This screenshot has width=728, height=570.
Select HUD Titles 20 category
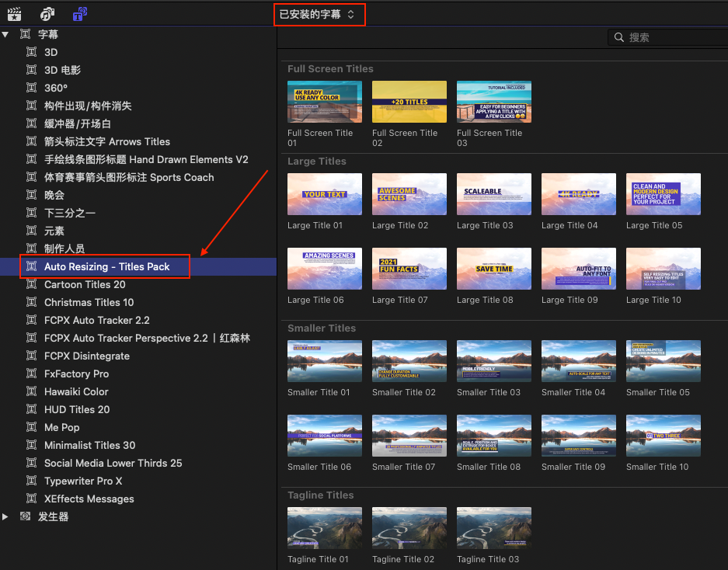pyautogui.click(x=77, y=409)
